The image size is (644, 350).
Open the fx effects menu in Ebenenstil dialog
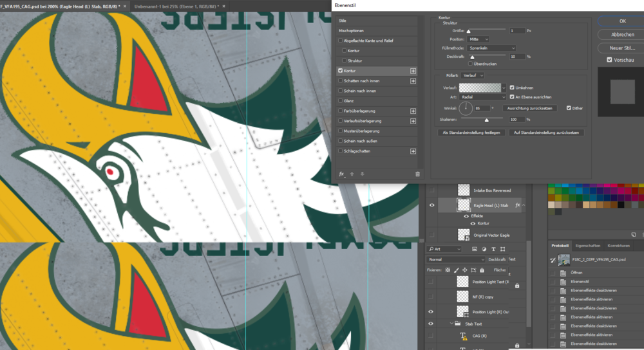[341, 174]
